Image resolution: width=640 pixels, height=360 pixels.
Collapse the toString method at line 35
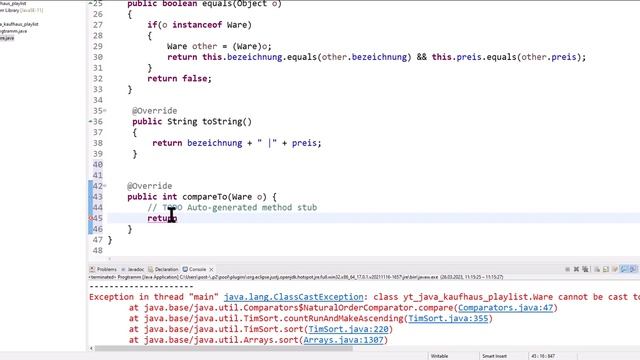click(x=105, y=111)
